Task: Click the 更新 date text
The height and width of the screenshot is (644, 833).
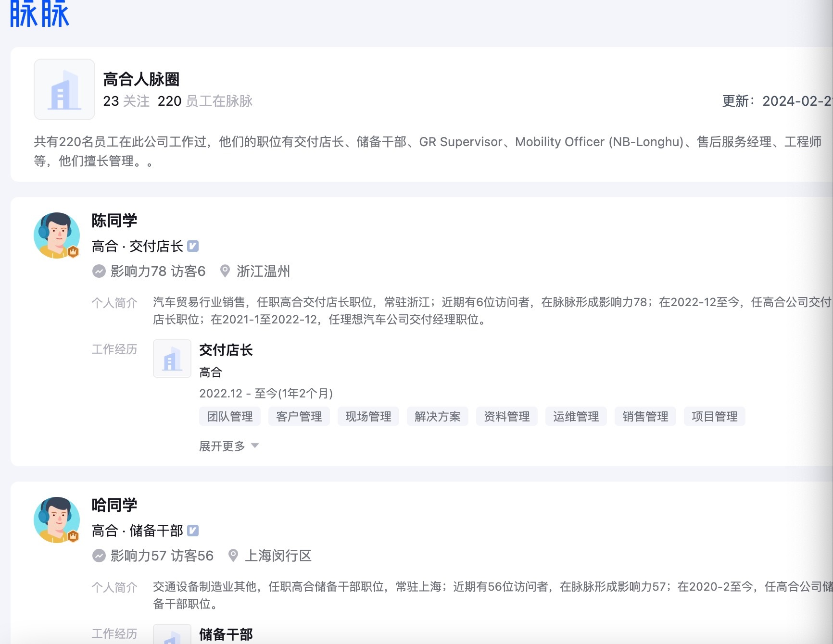Action: point(777,101)
